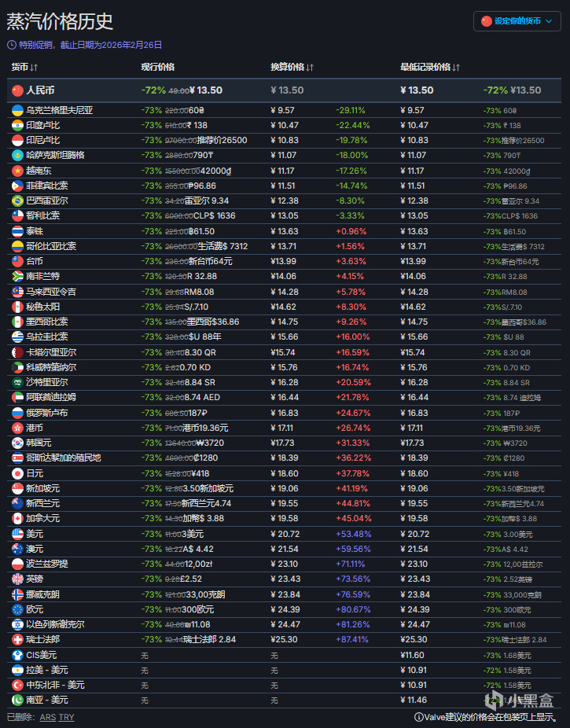Click the China flag icon in 人民币 row
Screen dimensions: 570x728
(x=17, y=90)
